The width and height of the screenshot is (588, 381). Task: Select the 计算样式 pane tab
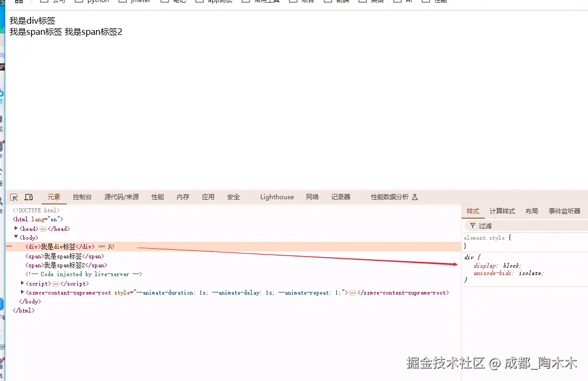click(502, 211)
